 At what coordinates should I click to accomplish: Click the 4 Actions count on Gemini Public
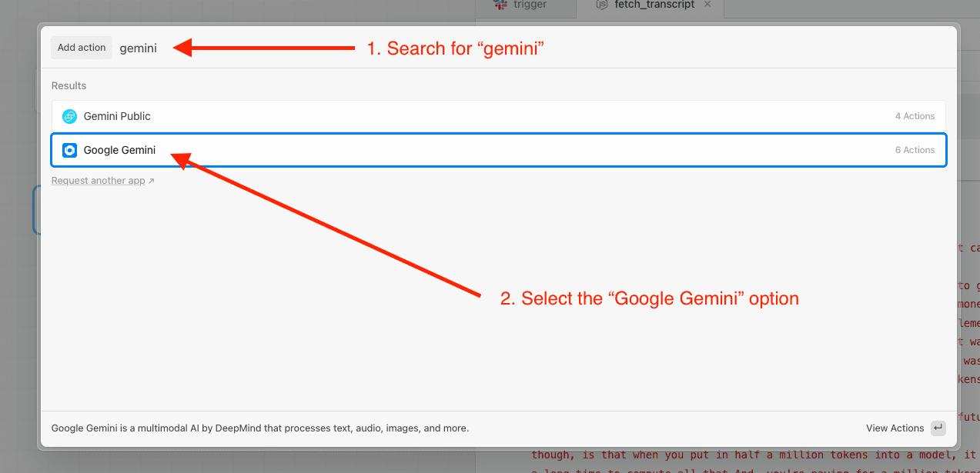[x=915, y=115]
